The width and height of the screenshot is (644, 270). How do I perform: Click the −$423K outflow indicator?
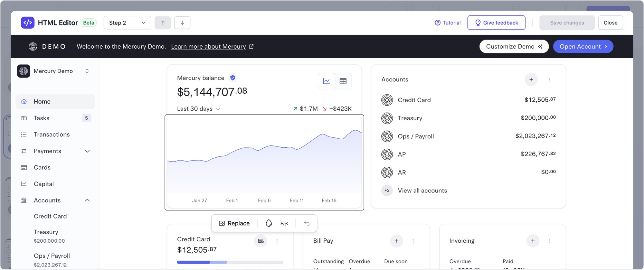click(x=337, y=109)
